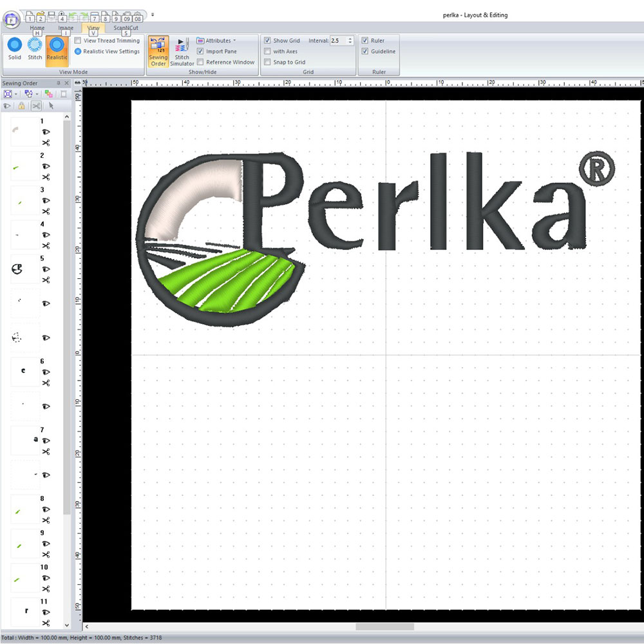Click the Sewing Order list scroll-down arrow
The image size is (644, 644).
67,625
